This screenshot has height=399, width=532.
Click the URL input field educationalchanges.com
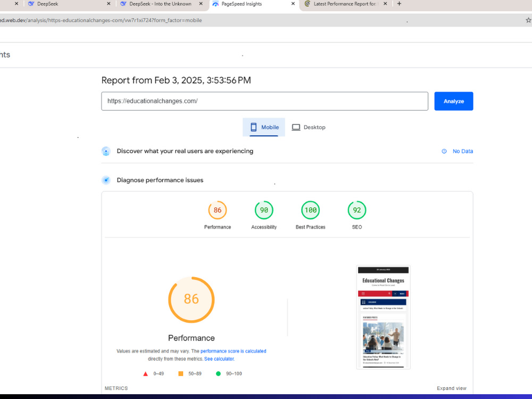[264, 101]
